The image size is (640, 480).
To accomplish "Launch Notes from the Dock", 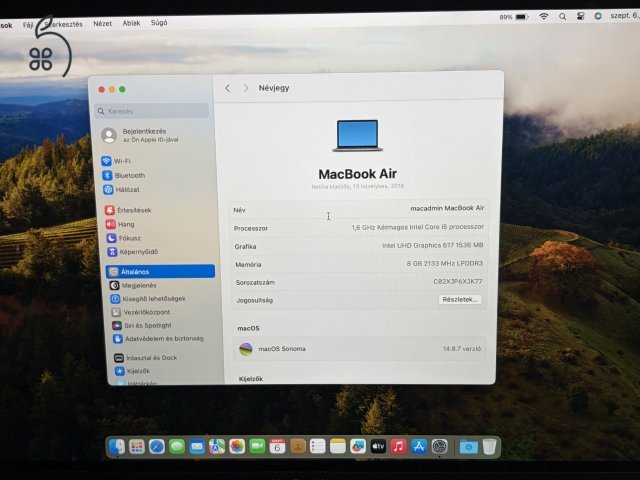I will click(x=338, y=447).
